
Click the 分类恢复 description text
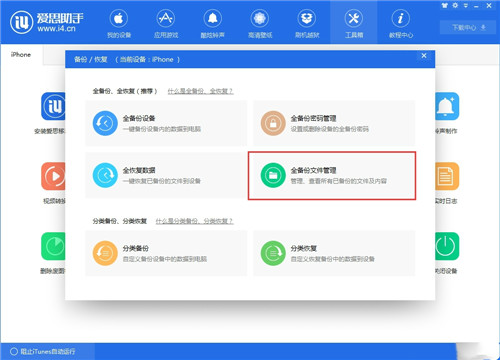click(x=332, y=259)
